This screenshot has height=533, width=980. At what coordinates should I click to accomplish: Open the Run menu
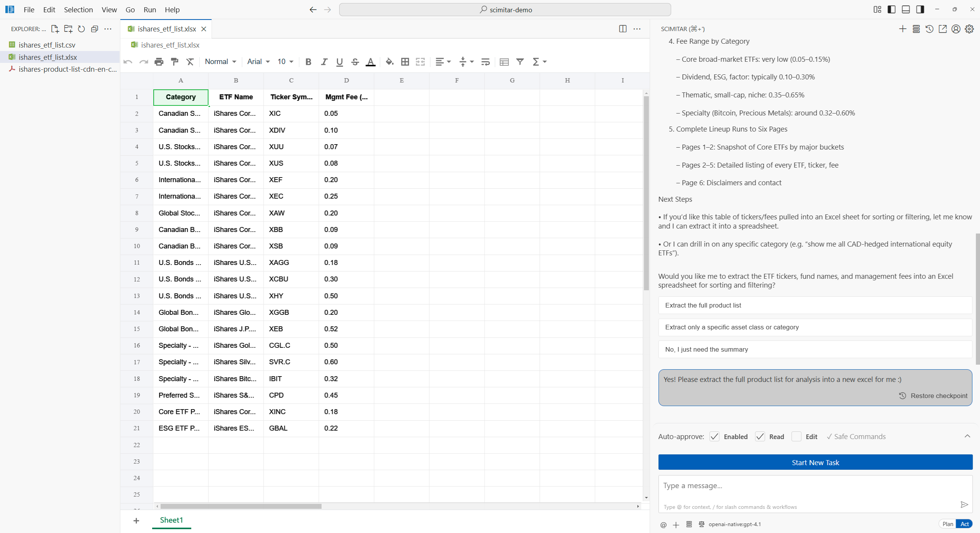(x=150, y=10)
